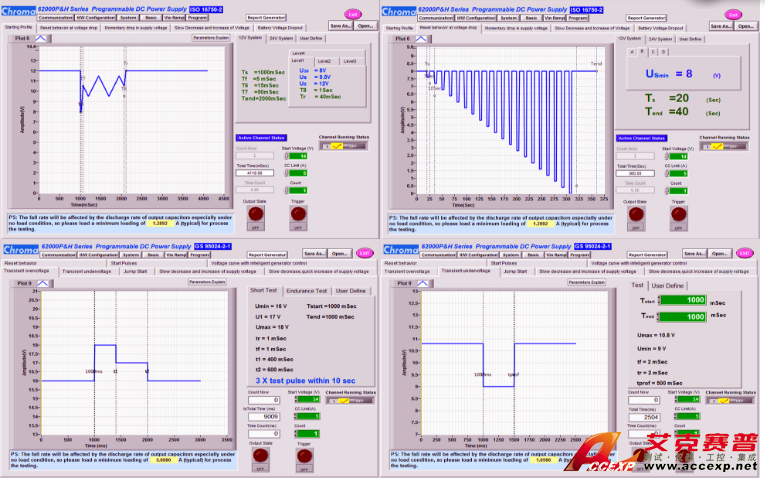The width and height of the screenshot is (765, 478).
Task: Open Endurance Test tab in bottom-left panel
Action: pos(307,290)
